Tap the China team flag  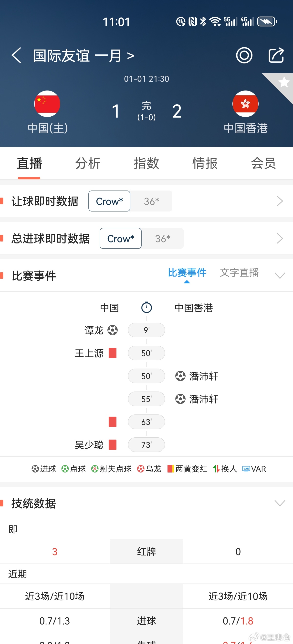47,104
